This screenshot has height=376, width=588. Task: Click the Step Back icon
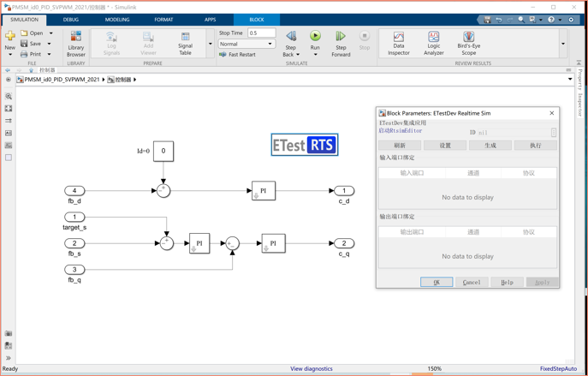coord(291,37)
